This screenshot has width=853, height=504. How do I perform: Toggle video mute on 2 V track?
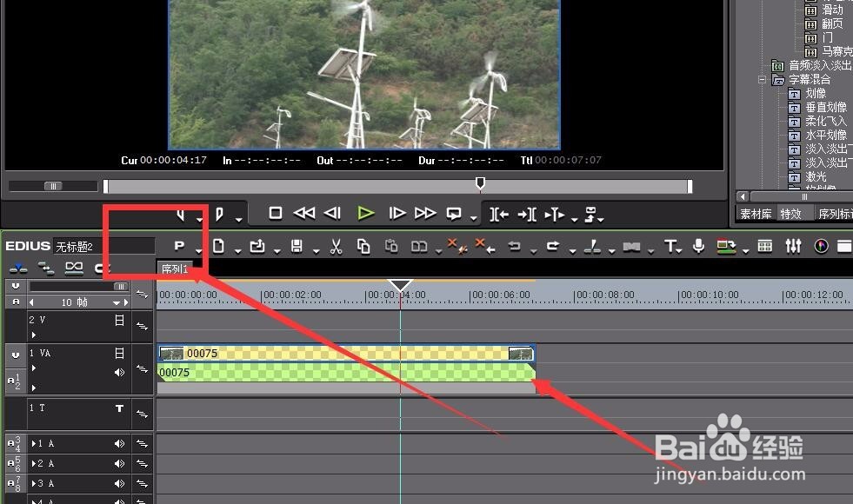tap(120, 321)
